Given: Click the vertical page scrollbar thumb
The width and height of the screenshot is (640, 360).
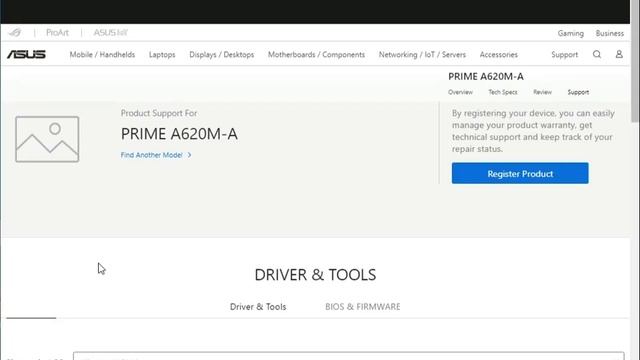Looking at the screenshot, I should (x=635, y=61).
